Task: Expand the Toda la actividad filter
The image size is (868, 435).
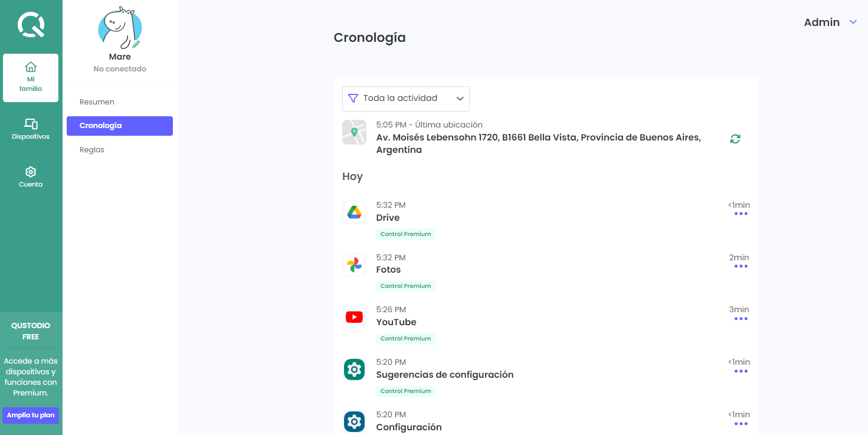Action: pyautogui.click(x=406, y=99)
